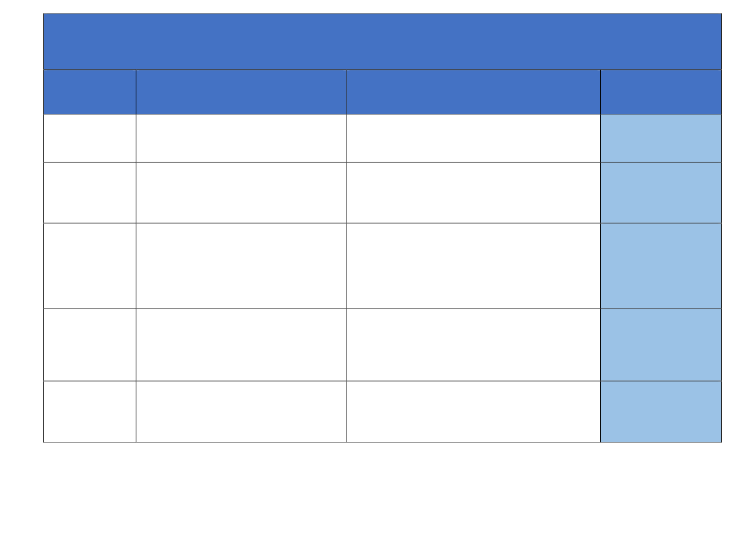Select the first dark blue header cell

(90, 92)
